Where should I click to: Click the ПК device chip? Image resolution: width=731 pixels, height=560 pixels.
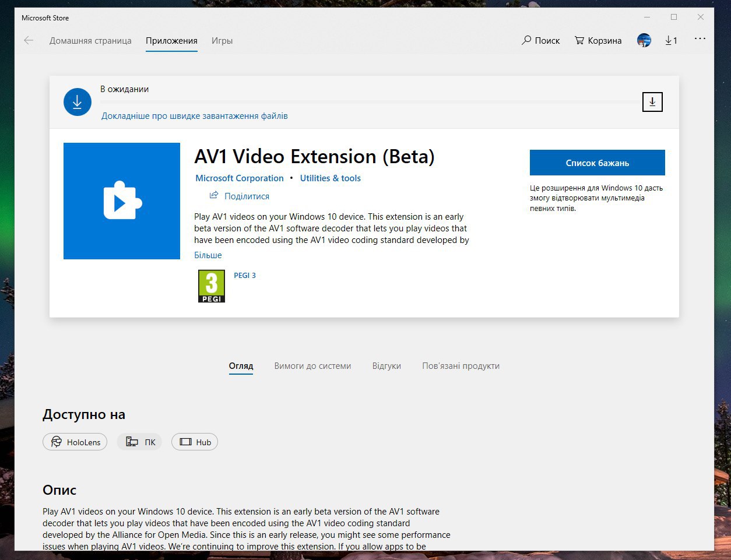click(140, 442)
